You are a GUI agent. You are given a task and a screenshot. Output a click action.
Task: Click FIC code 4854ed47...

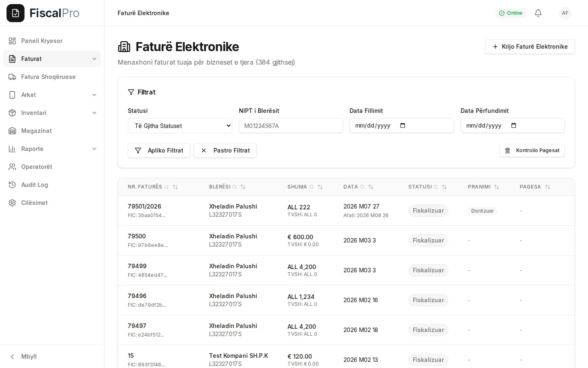pyautogui.click(x=147, y=275)
